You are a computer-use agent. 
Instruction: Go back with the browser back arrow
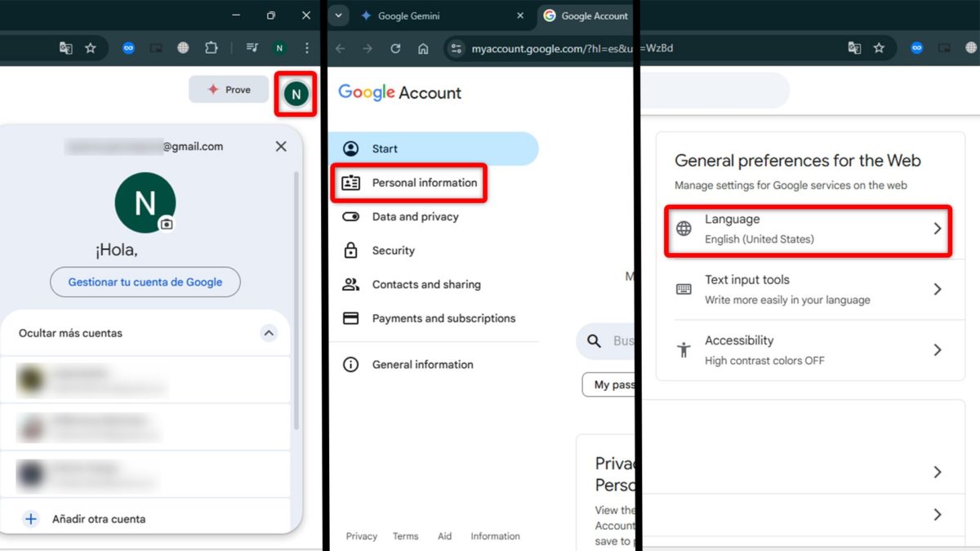(x=340, y=48)
